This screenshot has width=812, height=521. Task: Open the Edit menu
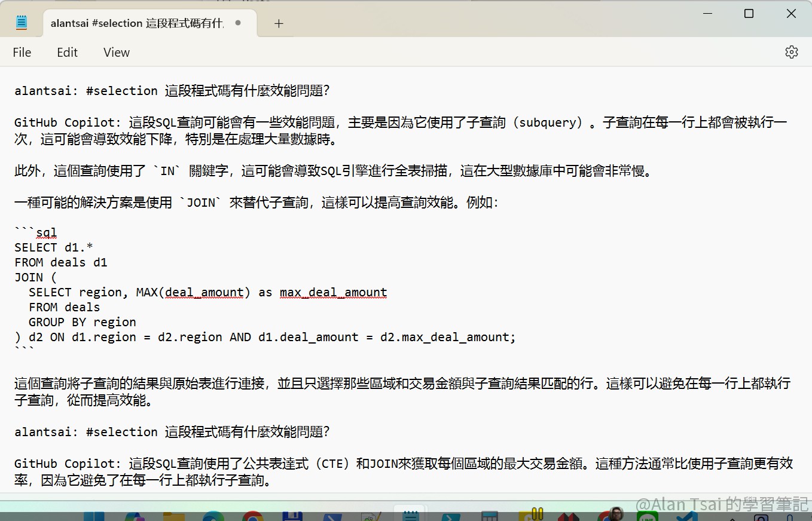click(x=67, y=52)
